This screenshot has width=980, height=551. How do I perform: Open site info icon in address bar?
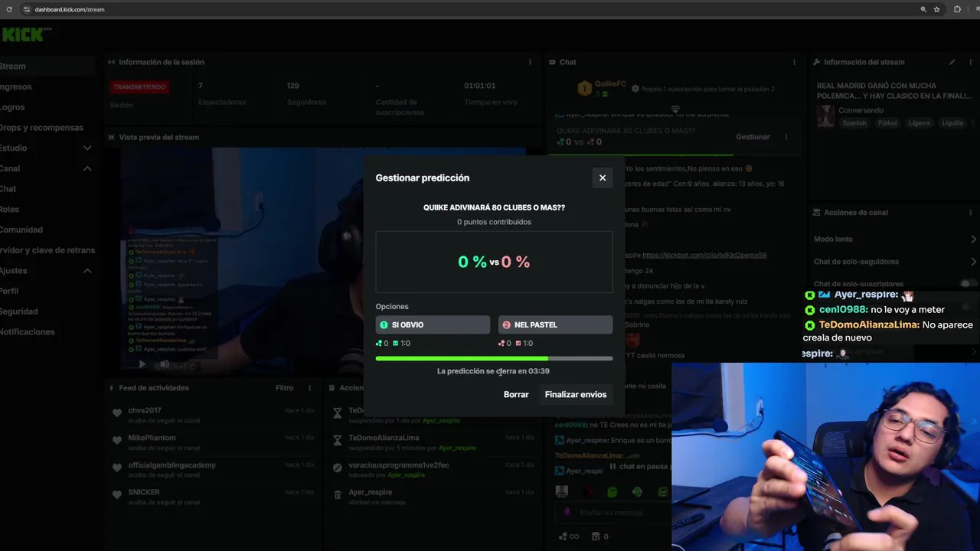[27, 9]
